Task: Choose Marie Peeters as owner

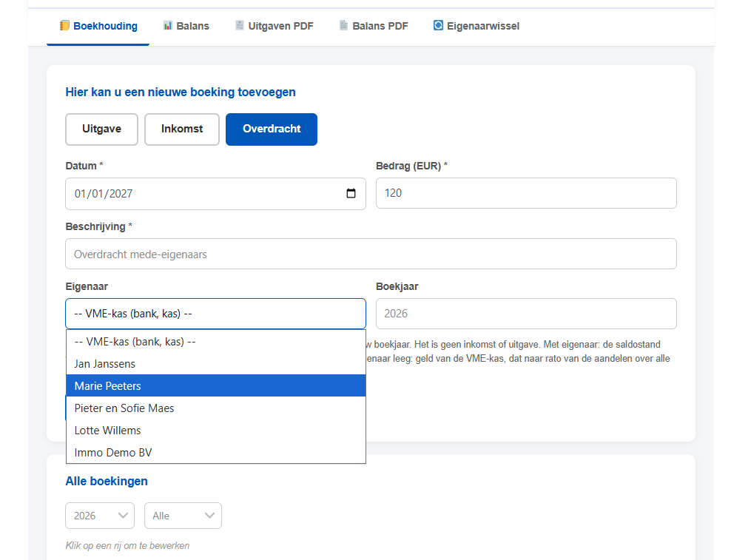Action: 216,386
